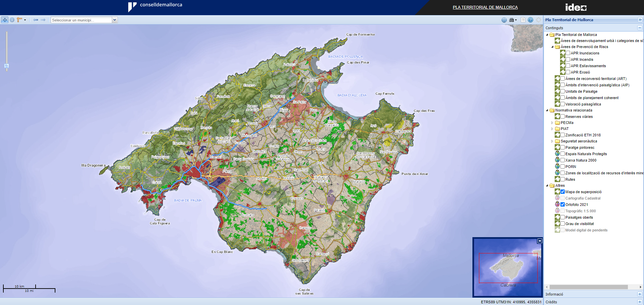Viewport: 644px width, 305px height.
Task: Click layer icon next to Zonificació ETH 2018
Action: 557,135
